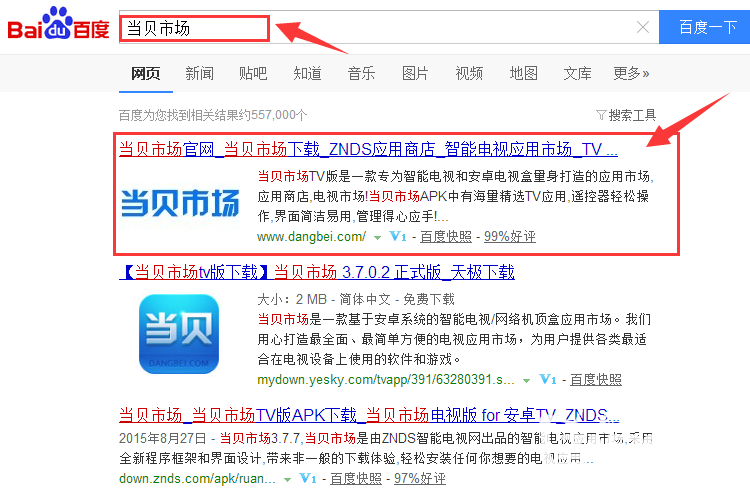
Task: Click the 当贝市场 blue text logo thumbnail
Action: pyautogui.click(x=180, y=203)
